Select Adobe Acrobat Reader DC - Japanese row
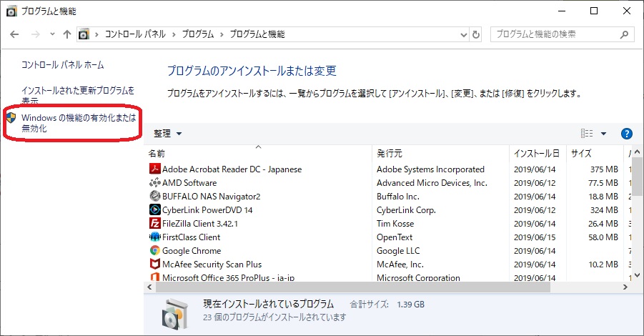 (x=388, y=169)
